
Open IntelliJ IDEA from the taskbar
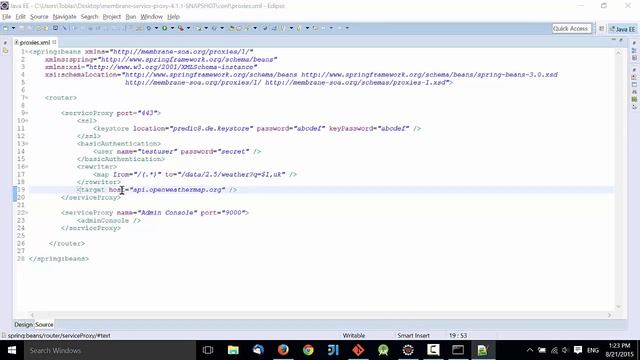pos(333,350)
